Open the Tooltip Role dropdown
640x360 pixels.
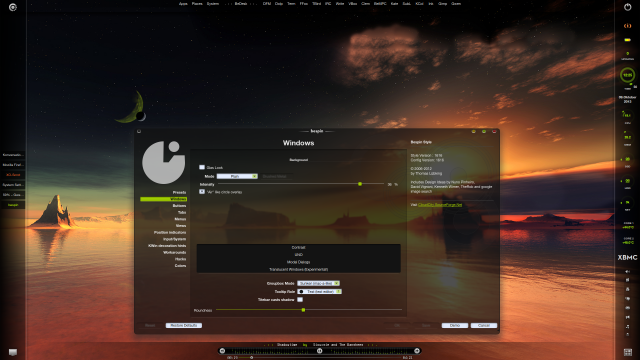(x=320, y=291)
